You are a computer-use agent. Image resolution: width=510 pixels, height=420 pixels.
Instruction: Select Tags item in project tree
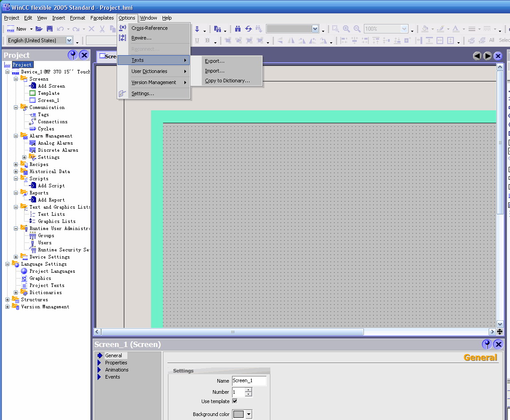(43, 115)
